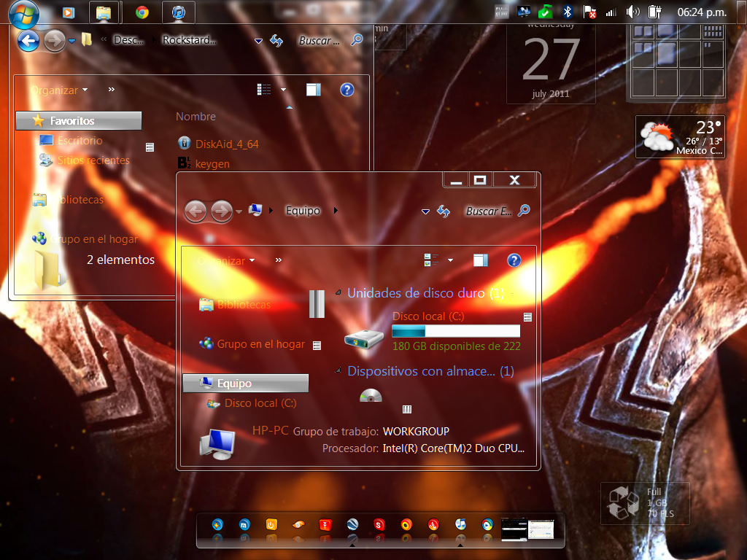Sort by the Nombre column header
Screen dimensions: 747x560
(x=196, y=117)
